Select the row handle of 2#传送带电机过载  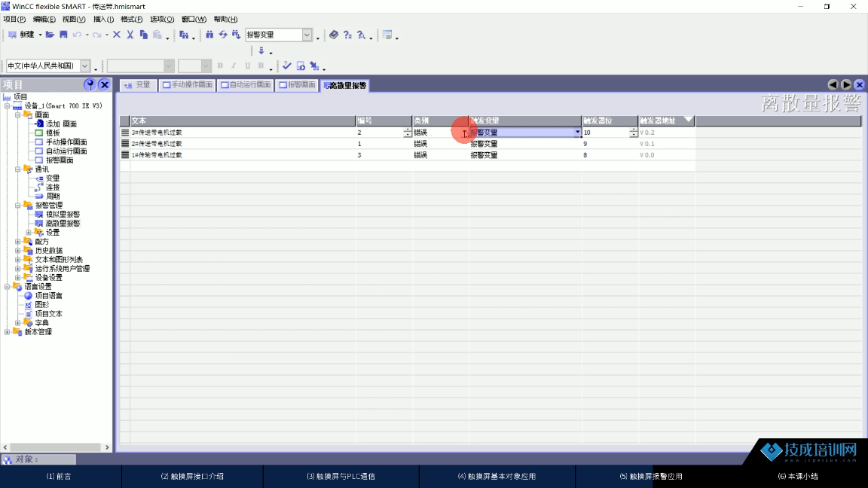tap(125, 144)
